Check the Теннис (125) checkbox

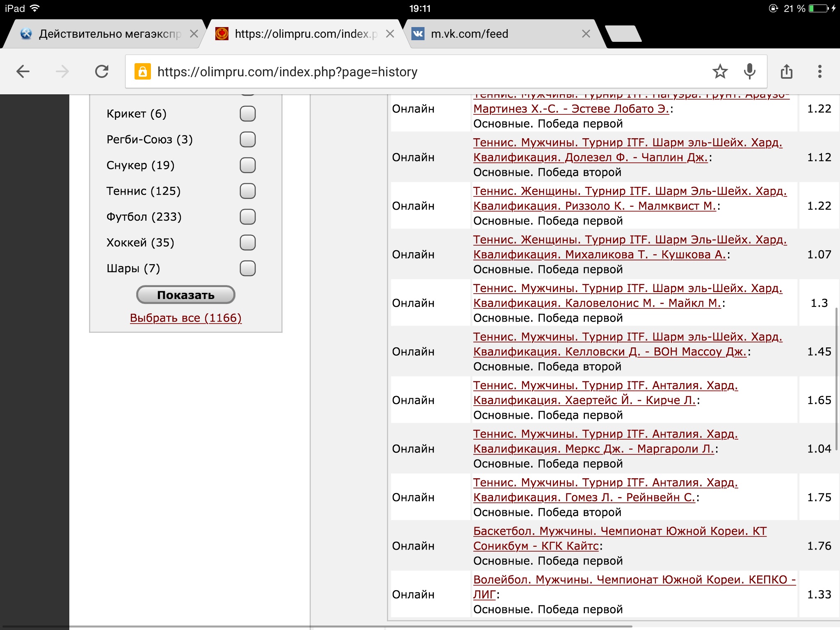pos(247,191)
